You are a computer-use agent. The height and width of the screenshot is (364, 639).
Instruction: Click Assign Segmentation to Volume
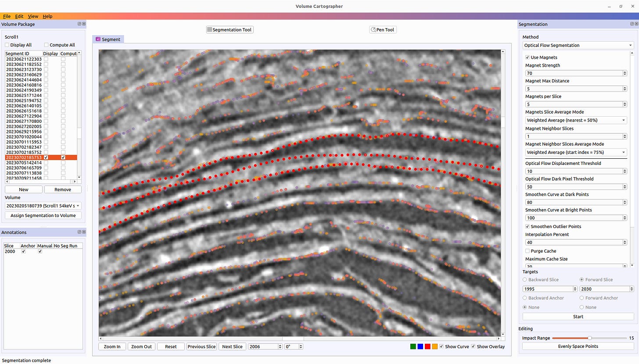pos(43,215)
